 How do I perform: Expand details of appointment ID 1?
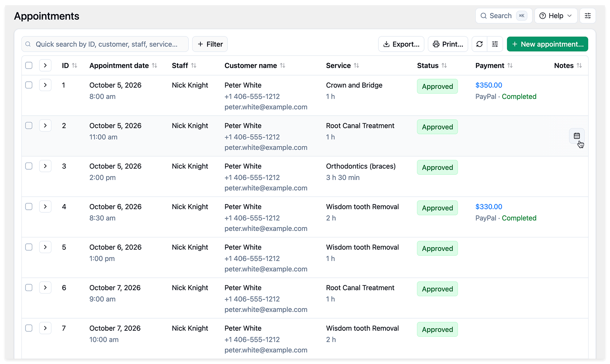point(45,85)
